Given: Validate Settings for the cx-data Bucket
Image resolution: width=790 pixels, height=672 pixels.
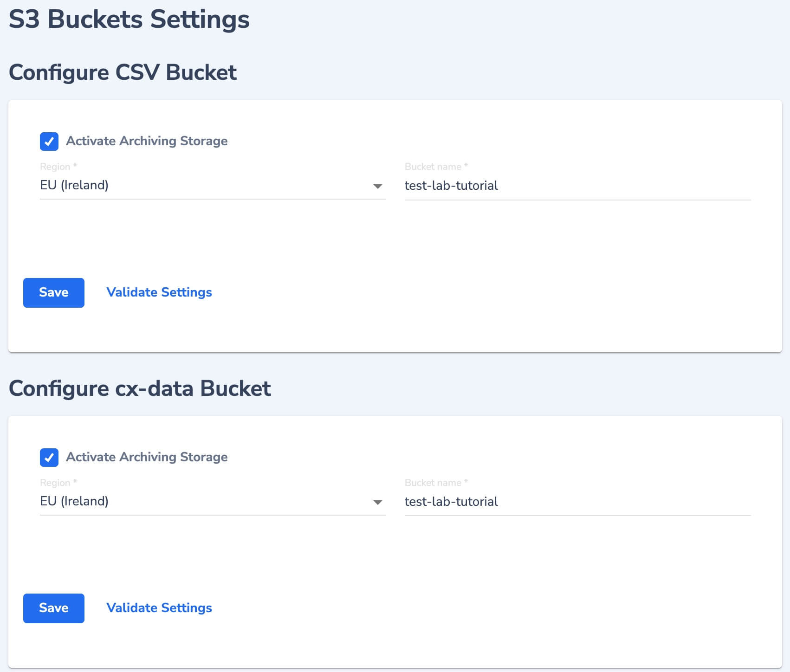Looking at the screenshot, I should 159,608.
